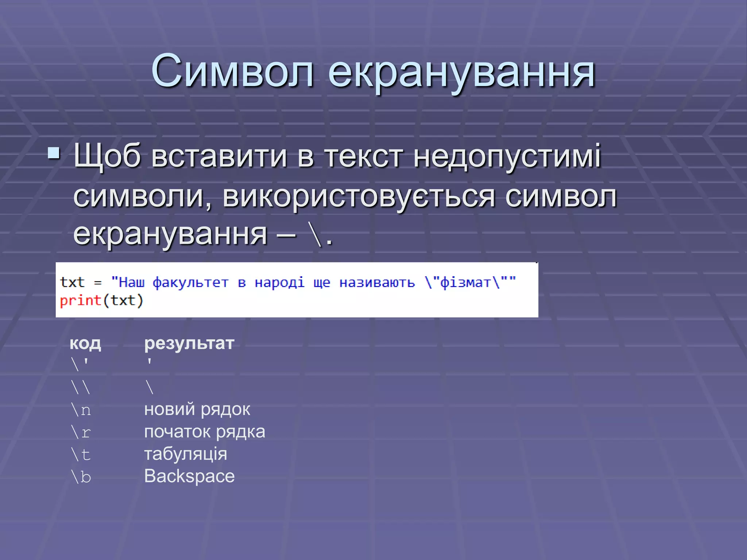Click the code cell \'
Image resolution: width=747 pixels, height=560 pixels.
tap(80, 365)
